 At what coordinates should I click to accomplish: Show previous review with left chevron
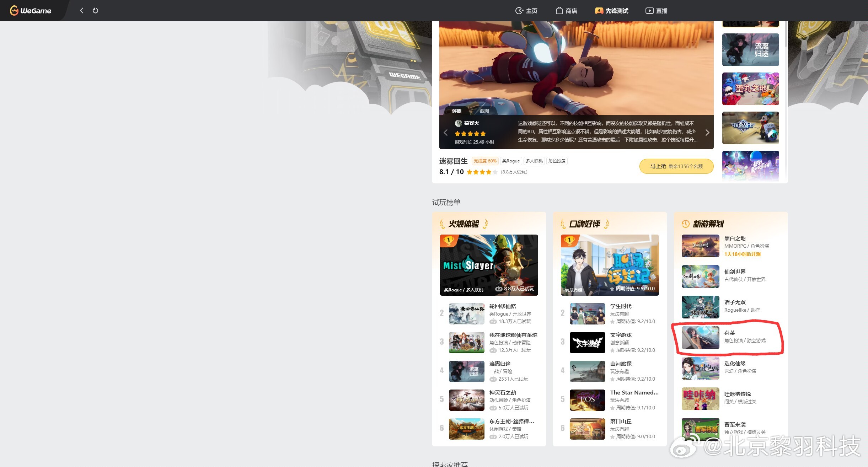coord(446,132)
